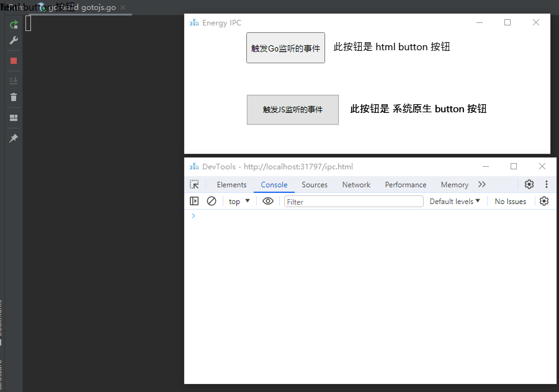
Task: Click the Energy IPC window app icon
Action: click(194, 23)
